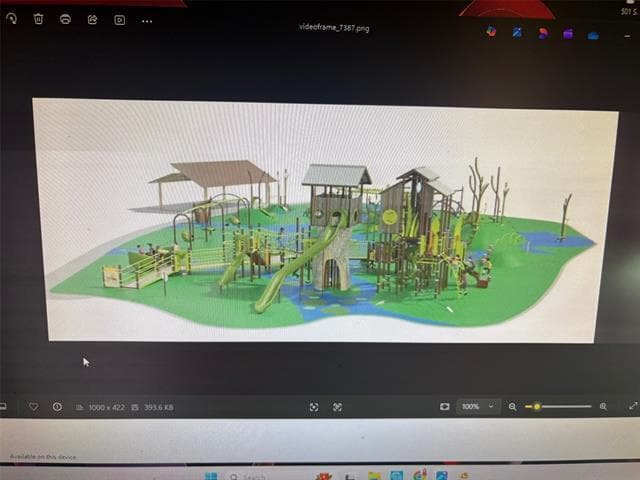The image size is (640, 480).
Task: Click the actual size icon in bottom bar
Action: coord(337,407)
